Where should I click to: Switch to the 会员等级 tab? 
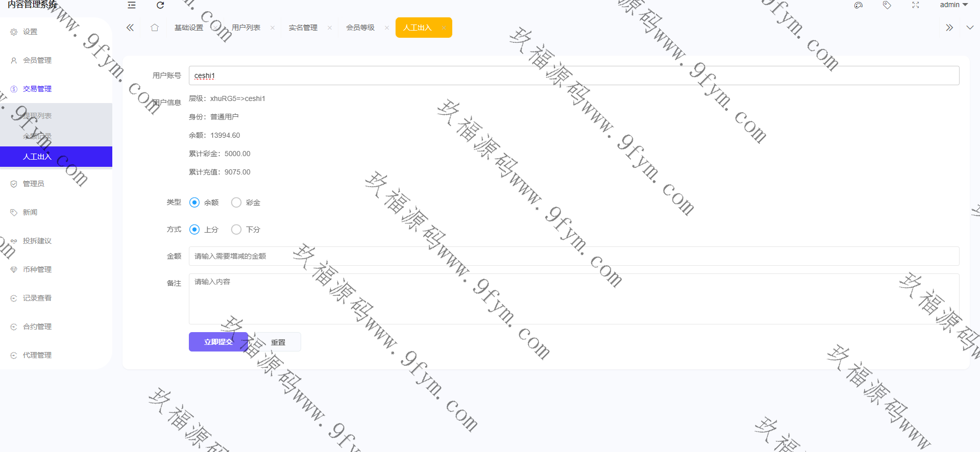(360, 28)
